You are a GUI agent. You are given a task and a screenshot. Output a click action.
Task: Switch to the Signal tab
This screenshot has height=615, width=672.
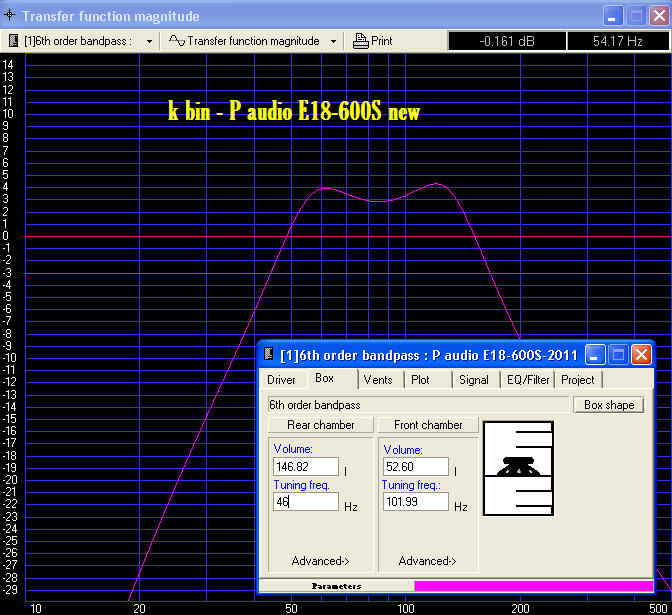[474, 380]
